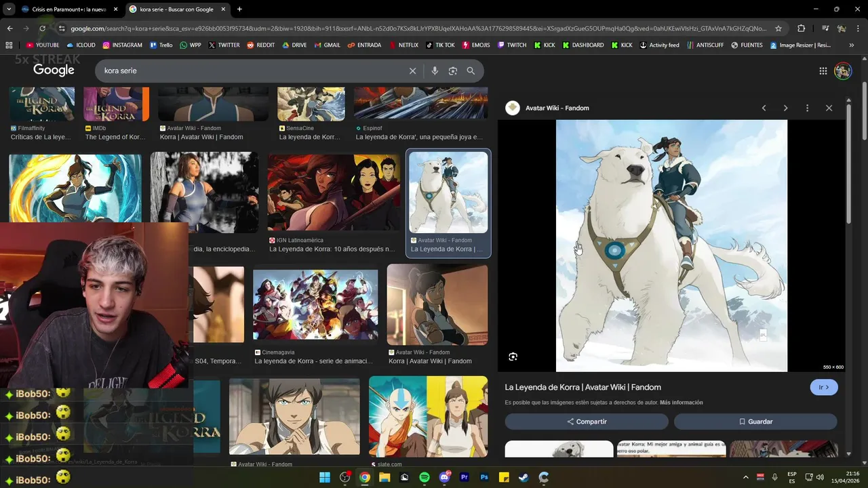This screenshot has width=868, height=488.
Task: Open three-dot options in image preview
Action: [x=807, y=108]
